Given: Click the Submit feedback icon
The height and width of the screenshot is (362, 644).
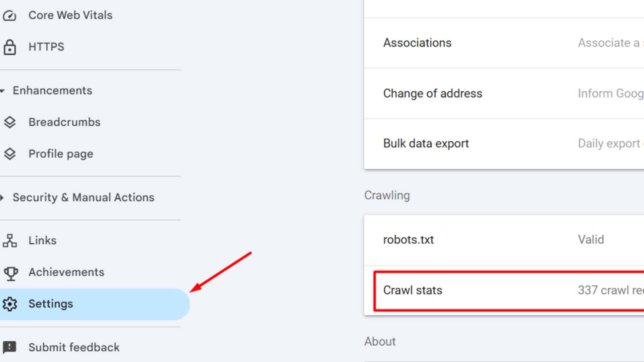Looking at the screenshot, I should 10,347.
